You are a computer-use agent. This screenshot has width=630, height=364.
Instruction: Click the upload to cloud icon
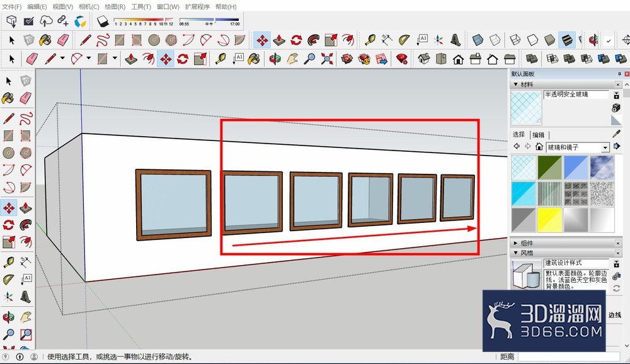click(46, 21)
